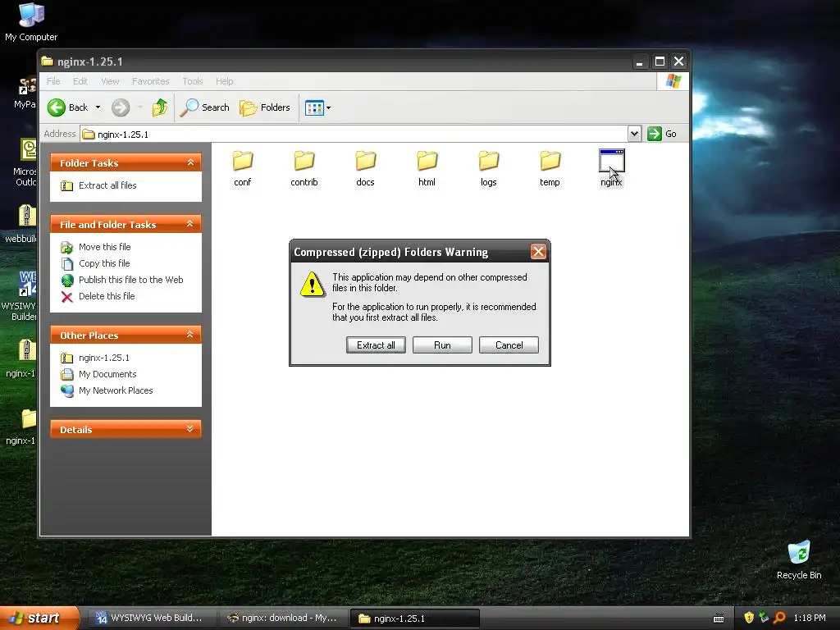Open My Documents from Other Places
840x630 pixels.
(x=107, y=374)
